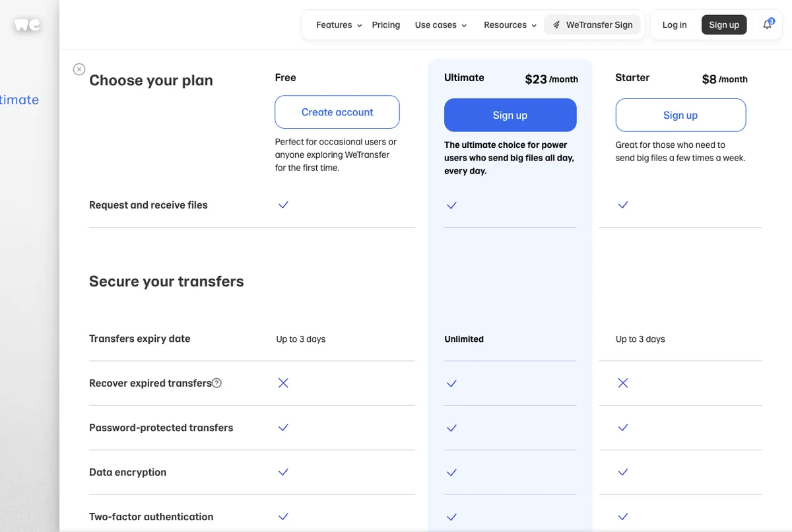This screenshot has height=532, width=792.
Task: Click the Ultimate plan description text
Action: [x=509, y=158]
